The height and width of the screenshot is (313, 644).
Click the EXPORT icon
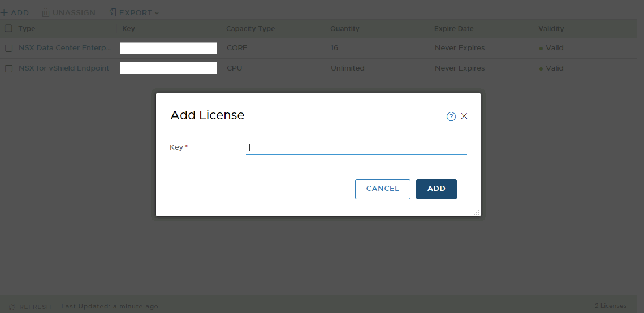[112, 13]
